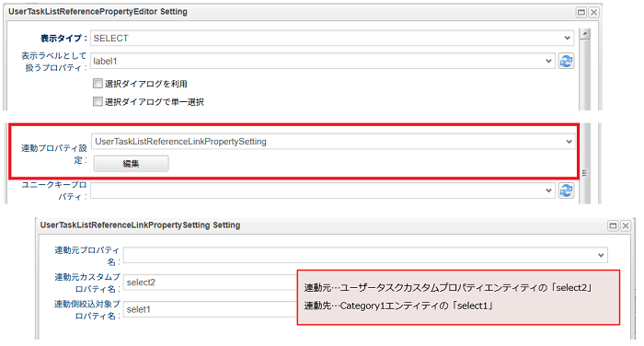This screenshot has height=346, width=644.
Task: Close the UserTaskListReferencePropertyEditor Setting dialog
Action: coord(593,12)
